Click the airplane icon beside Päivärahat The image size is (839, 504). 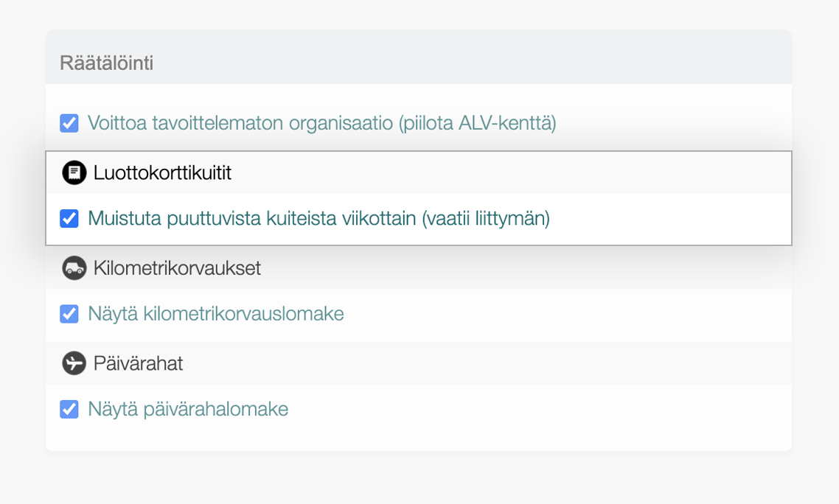[74, 363]
